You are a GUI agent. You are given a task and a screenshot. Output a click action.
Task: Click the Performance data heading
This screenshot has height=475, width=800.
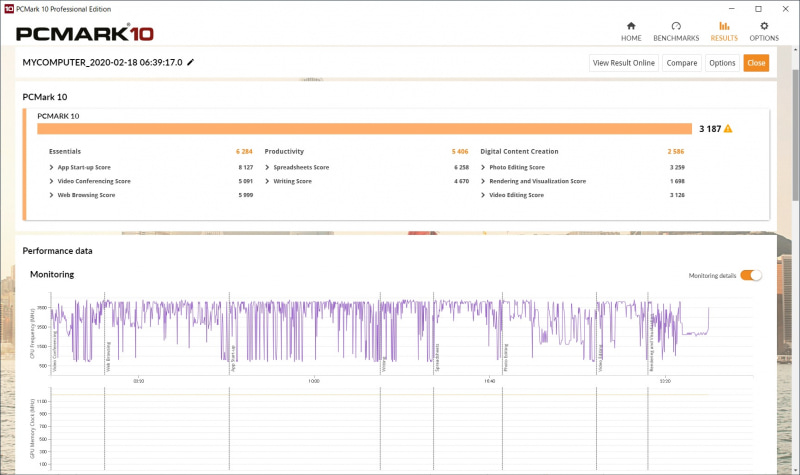(x=57, y=251)
